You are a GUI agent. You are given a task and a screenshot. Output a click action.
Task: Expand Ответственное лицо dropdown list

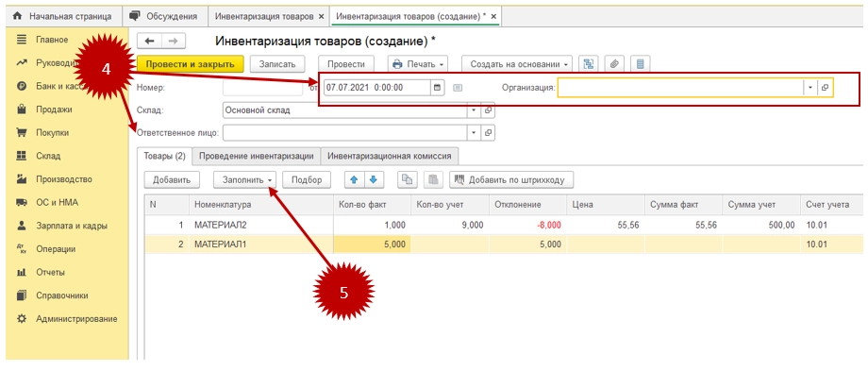point(475,133)
